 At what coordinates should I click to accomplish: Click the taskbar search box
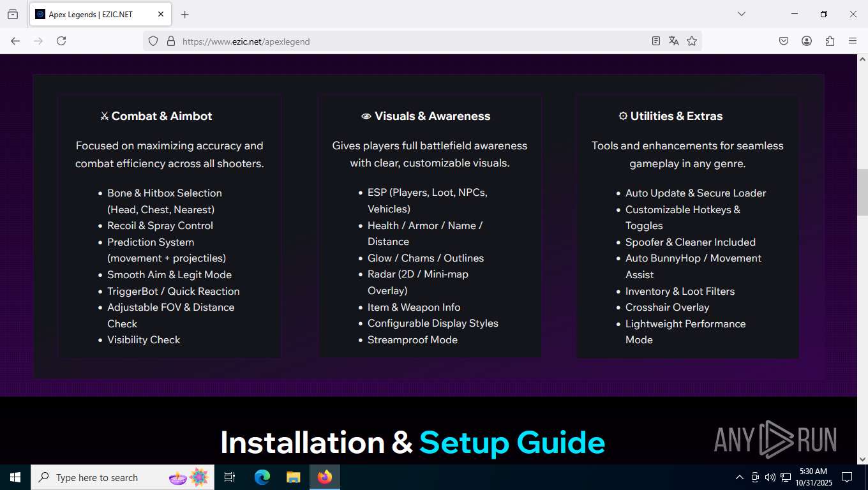point(123,477)
